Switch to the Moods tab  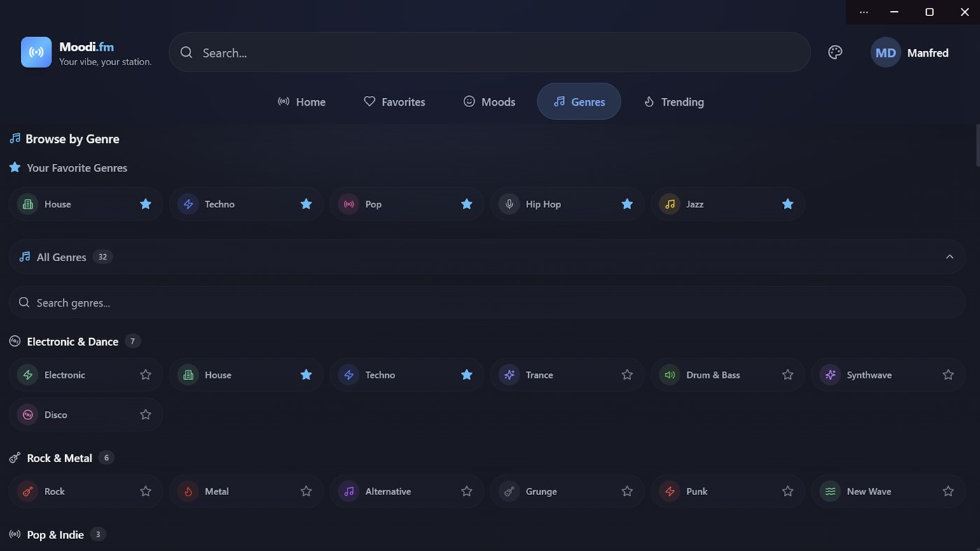(x=489, y=102)
